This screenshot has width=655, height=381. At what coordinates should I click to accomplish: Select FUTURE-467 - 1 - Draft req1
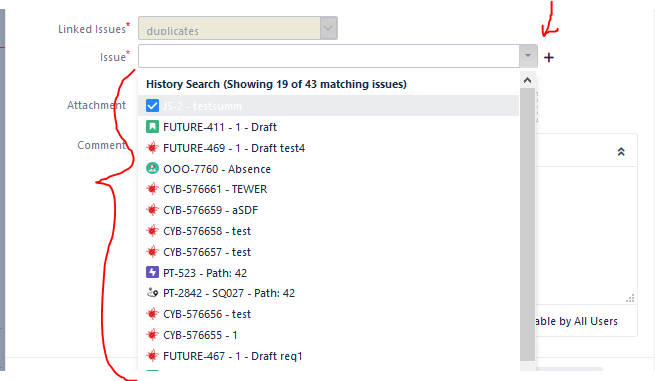coord(328,356)
